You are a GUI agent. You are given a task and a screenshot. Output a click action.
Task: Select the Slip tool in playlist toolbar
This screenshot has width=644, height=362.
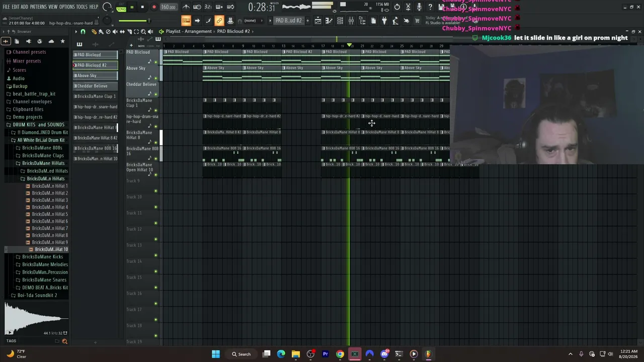coord(122,31)
